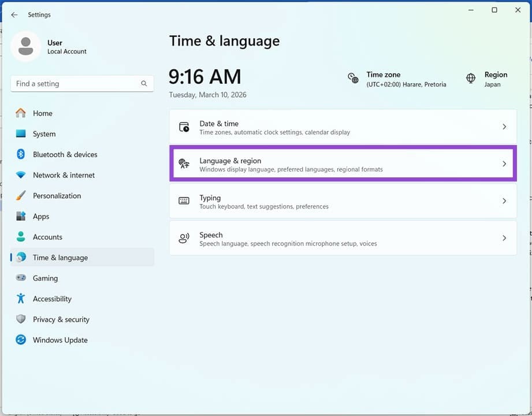Expand the Language & region settings row

(x=503, y=164)
